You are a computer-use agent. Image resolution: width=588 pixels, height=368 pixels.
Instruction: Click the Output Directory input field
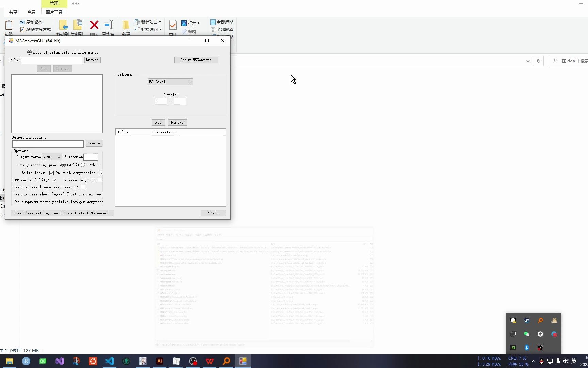pos(48,144)
